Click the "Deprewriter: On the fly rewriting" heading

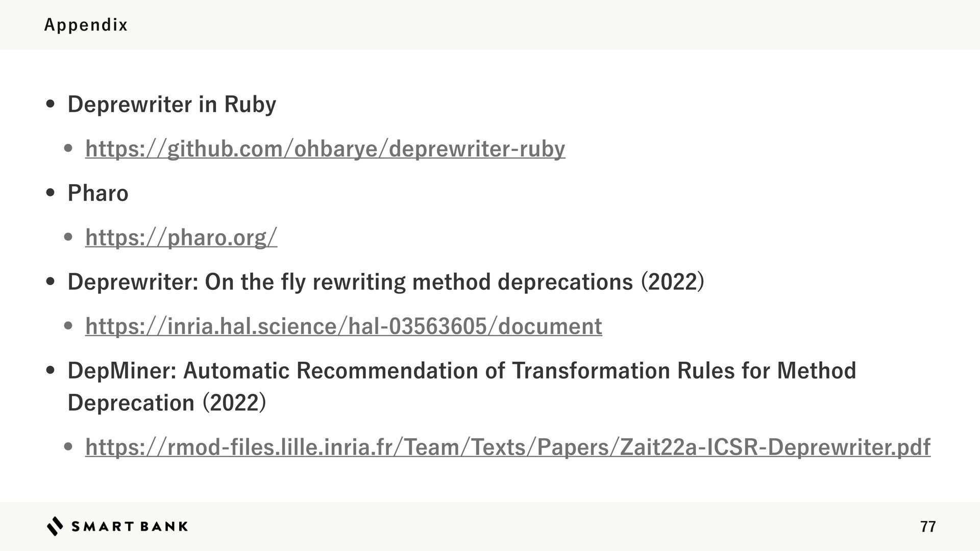[x=386, y=282]
